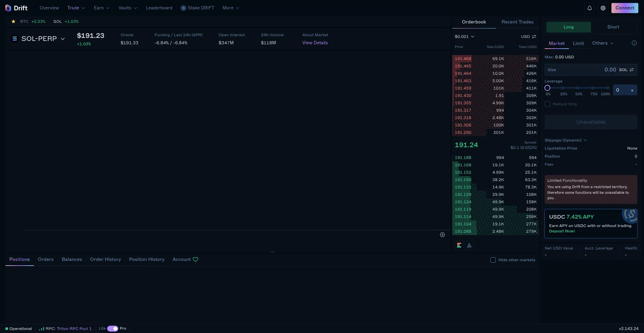Screen dimensions: 644x333
Task: Swap the orderbook USD denomination icon
Action: tap(534, 37)
